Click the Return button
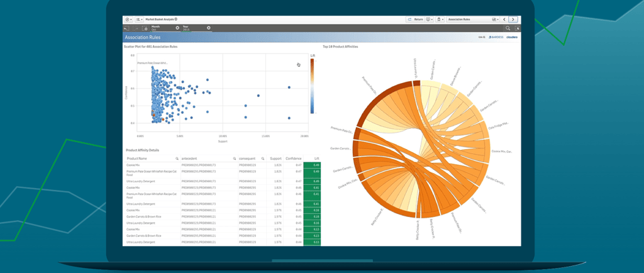This screenshot has height=273, width=644. click(x=415, y=19)
